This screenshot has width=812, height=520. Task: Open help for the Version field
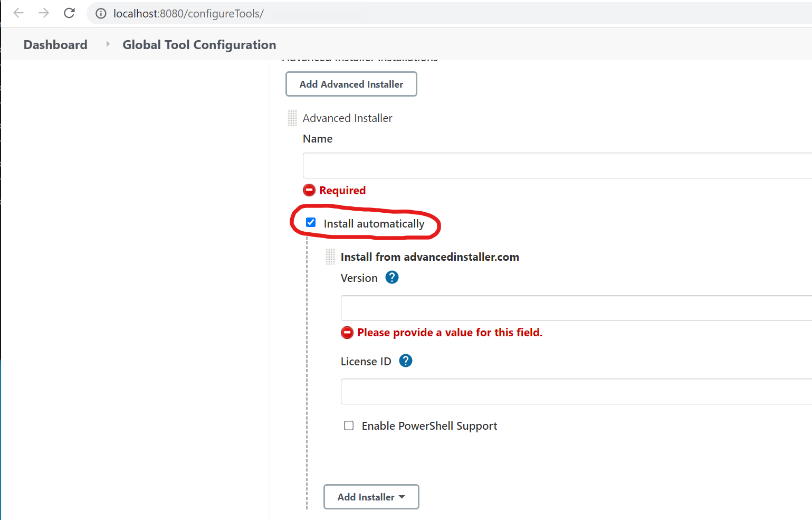tap(392, 277)
